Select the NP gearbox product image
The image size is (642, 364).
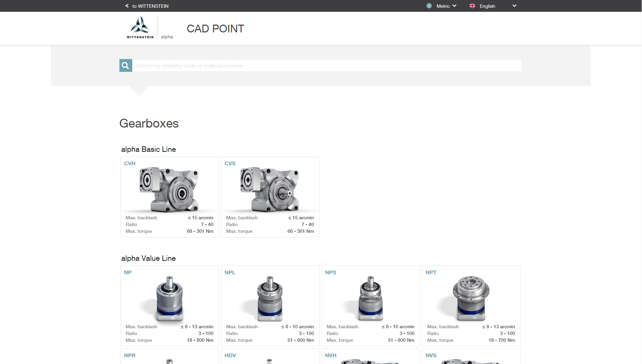(x=169, y=299)
